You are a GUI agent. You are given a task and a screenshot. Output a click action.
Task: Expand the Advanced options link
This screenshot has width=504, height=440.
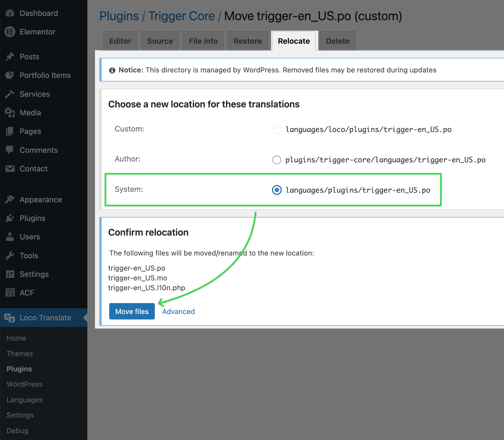[178, 312]
